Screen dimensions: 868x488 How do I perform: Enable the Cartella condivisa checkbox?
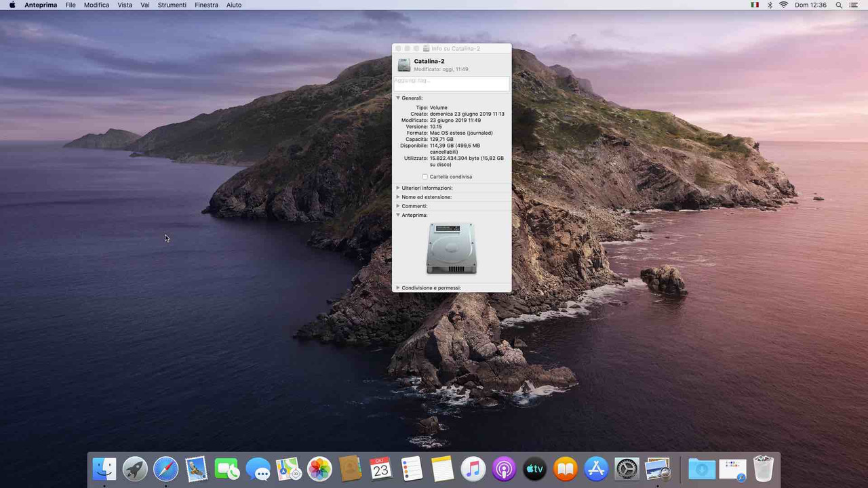tap(425, 177)
